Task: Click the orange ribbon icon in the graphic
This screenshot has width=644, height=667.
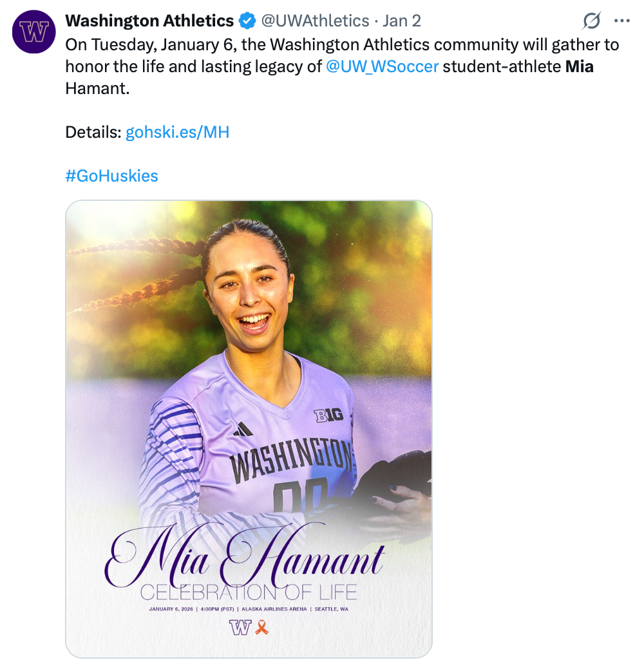Action: (x=261, y=626)
